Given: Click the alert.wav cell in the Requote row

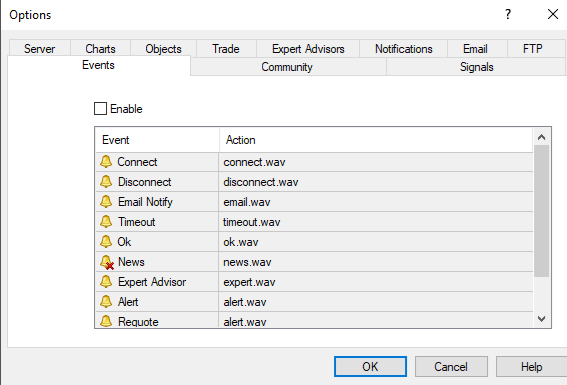Looking at the screenshot, I should [x=376, y=320].
